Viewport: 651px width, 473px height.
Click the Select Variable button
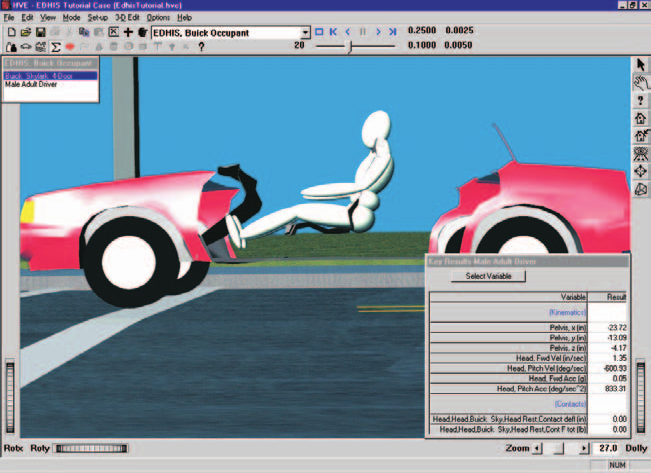(488, 276)
